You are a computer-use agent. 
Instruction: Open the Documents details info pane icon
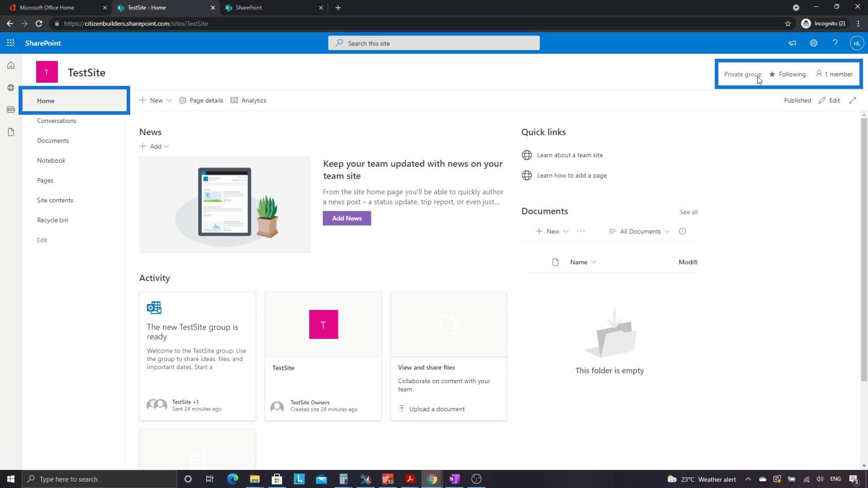(682, 231)
